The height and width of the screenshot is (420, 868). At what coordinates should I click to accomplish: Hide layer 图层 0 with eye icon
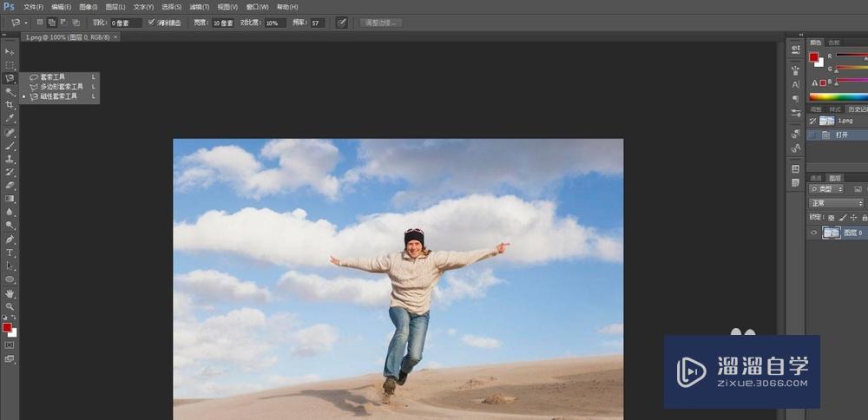pyautogui.click(x=814, y=233)
